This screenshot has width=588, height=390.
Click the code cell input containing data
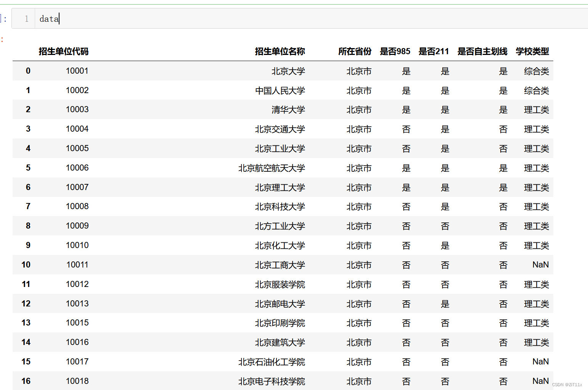[x=311, y=19]
